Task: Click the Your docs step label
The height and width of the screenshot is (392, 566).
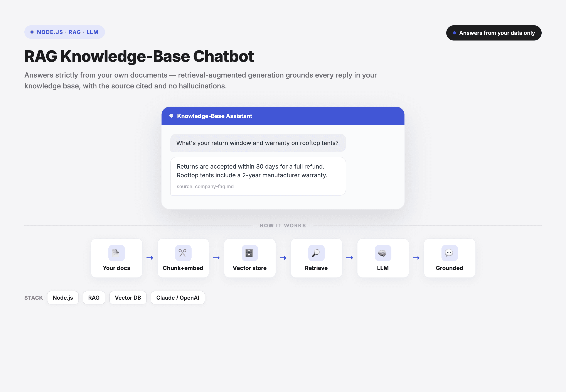Action: [117, 268]
